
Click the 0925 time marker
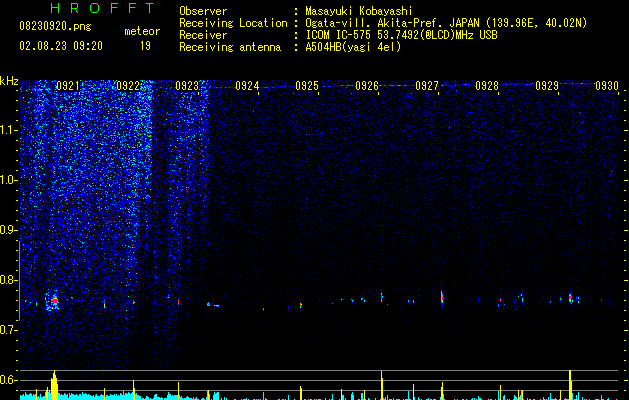(x=307, y=85)
